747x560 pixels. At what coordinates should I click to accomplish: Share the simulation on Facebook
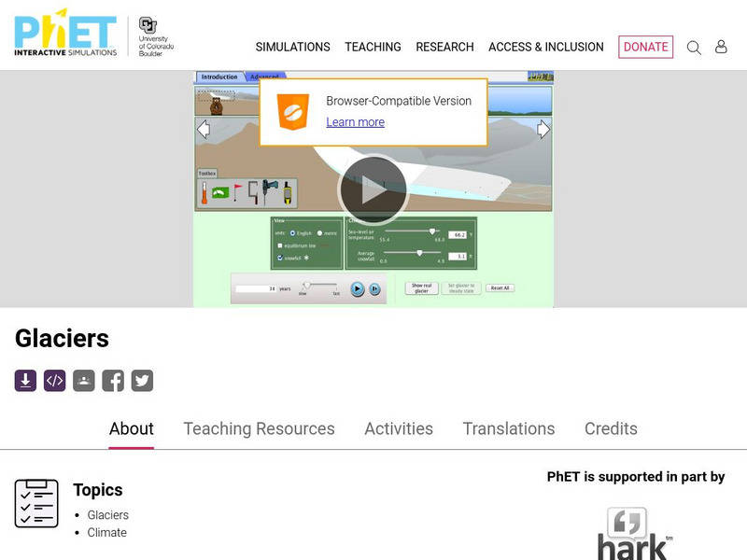coord(114,380)
